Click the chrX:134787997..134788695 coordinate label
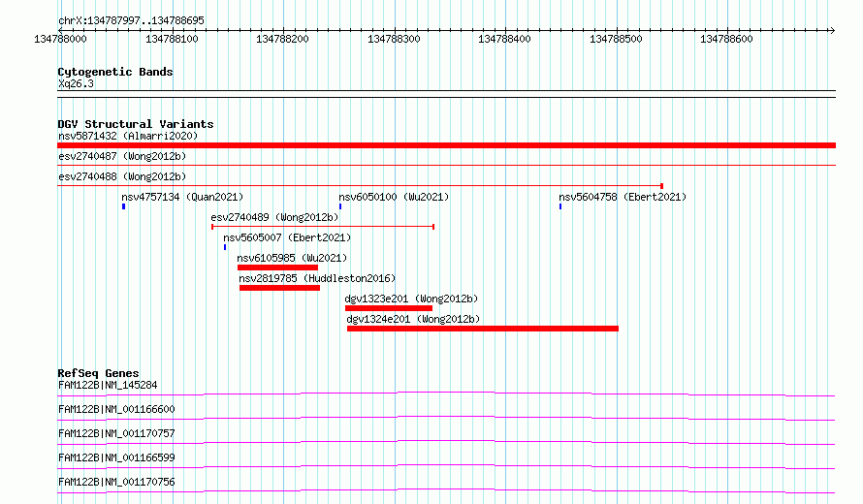 coord(131,20)
